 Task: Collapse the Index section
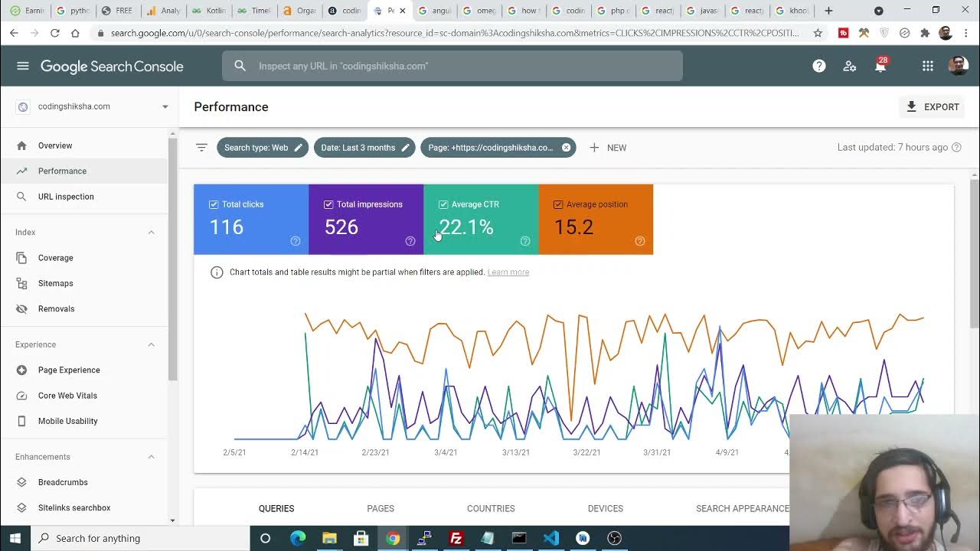[151, 232]
